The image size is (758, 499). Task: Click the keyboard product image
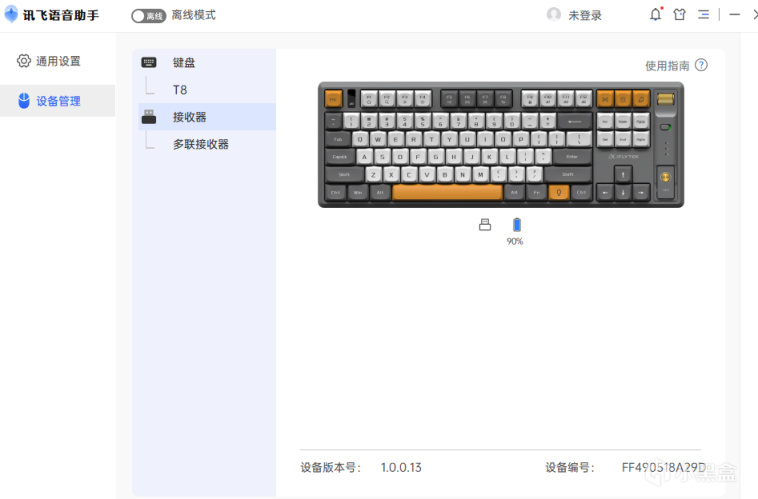[x=501, y=145]
